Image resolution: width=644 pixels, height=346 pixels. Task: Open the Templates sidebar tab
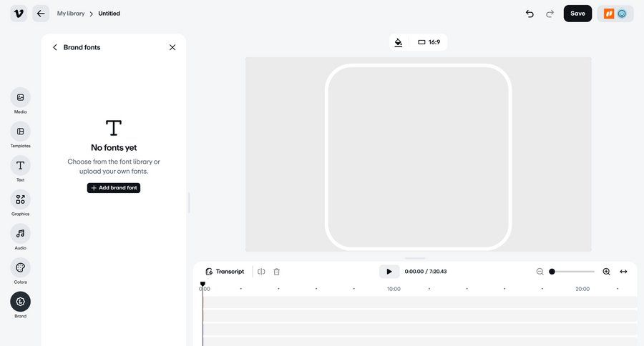tap(20, 135)
